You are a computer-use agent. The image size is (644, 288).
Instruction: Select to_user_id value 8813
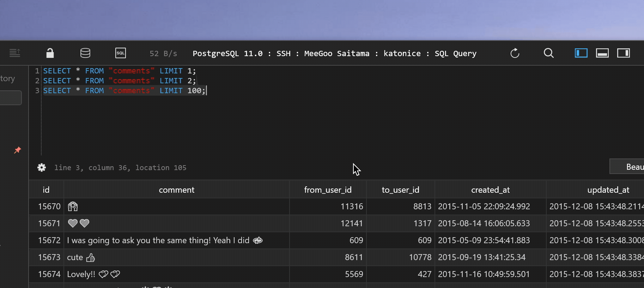pyautogui.click(x=401, y=206)
